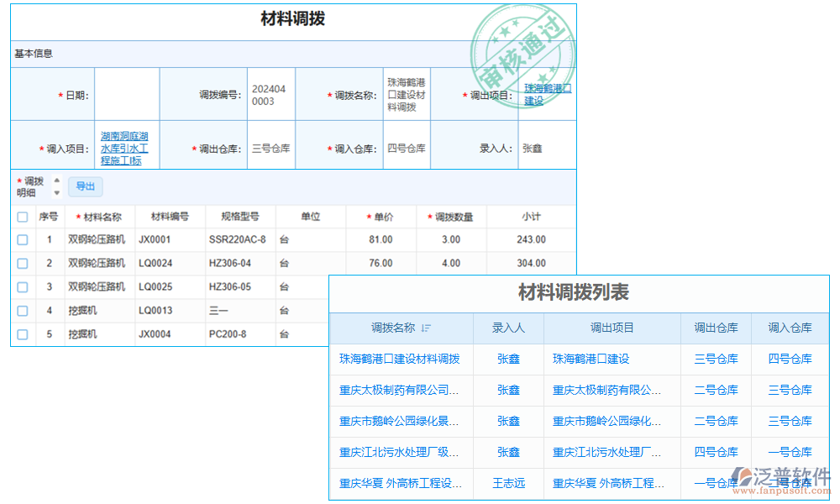This screenshot has width=840, height=504.
Task: Click the 调出项目 column header
Action: click(x=612, y=328)
